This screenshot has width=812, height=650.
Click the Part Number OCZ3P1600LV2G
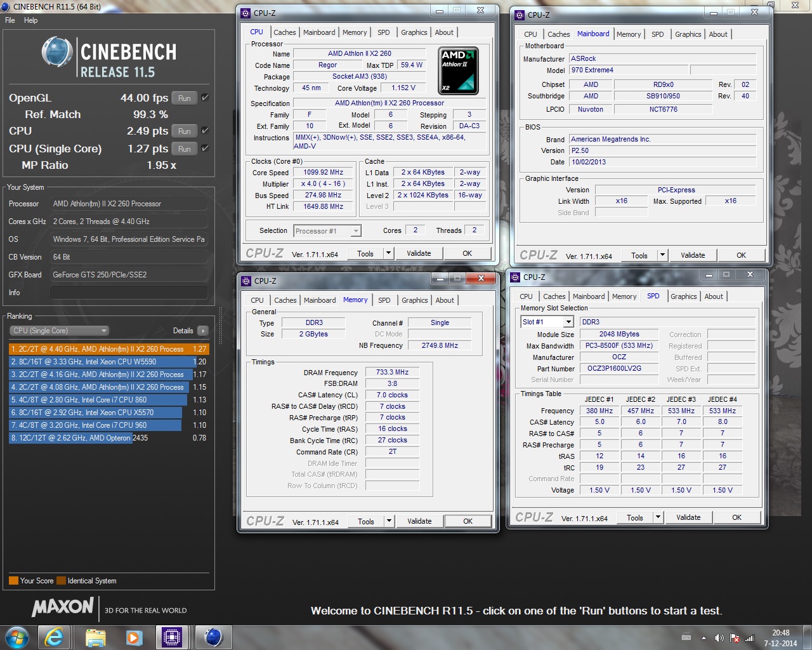(x=614, y=368)
